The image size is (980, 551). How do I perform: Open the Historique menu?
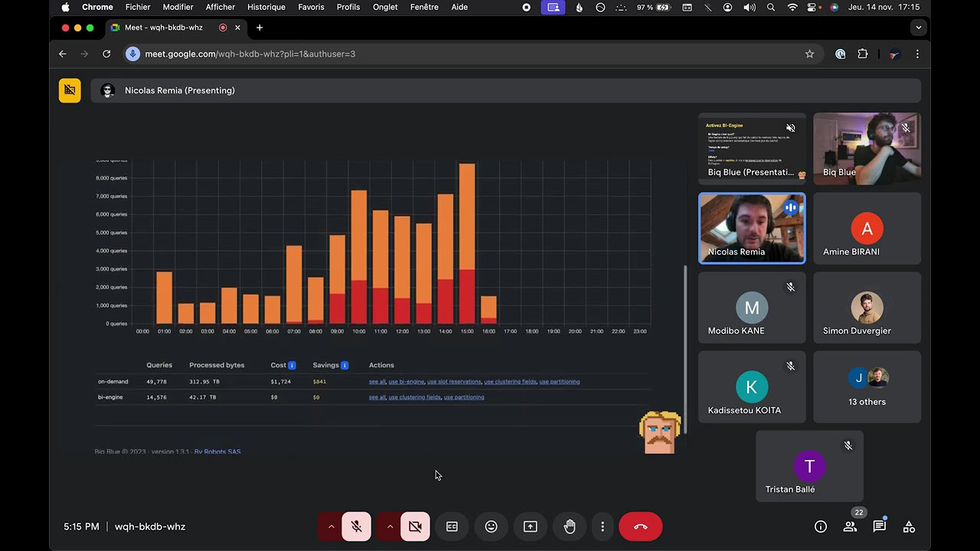point(266,7)
